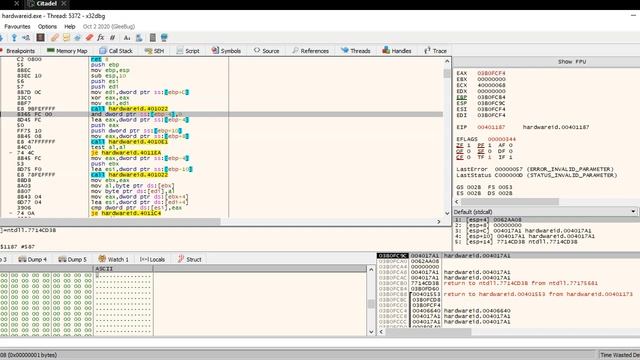Open the Default (stdcall) calling convention dropdown
640x360 pixels.
(x=545, y=212)
